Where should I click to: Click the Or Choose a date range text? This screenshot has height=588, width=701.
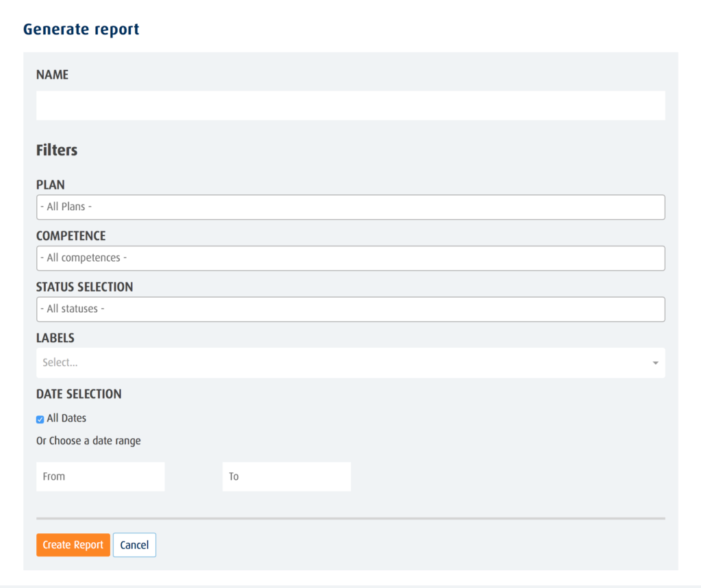(88, 441)
